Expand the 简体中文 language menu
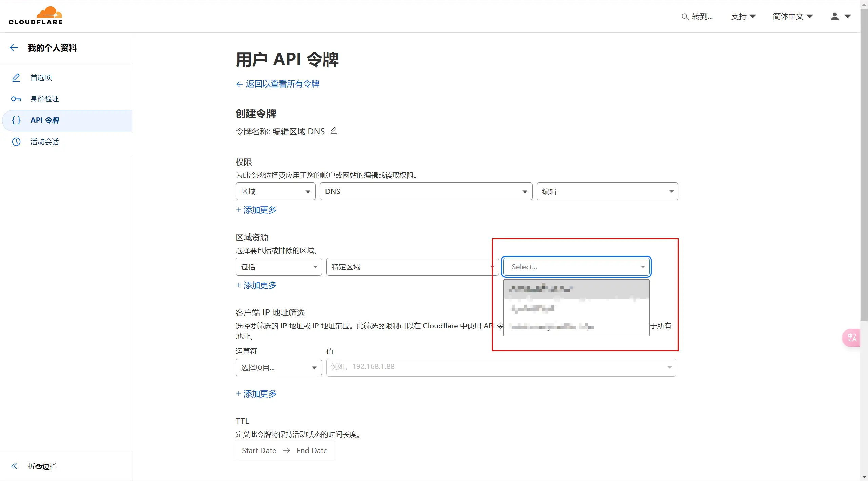Image resolution: width=868 pixels, height=481 pixels. pyautogui.click(x=792, y=16)
